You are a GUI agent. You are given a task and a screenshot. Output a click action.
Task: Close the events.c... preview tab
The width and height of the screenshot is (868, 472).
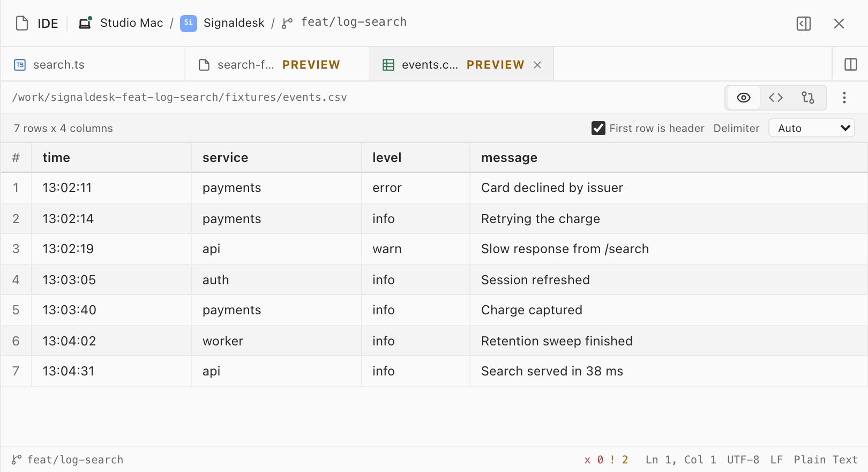537,65
